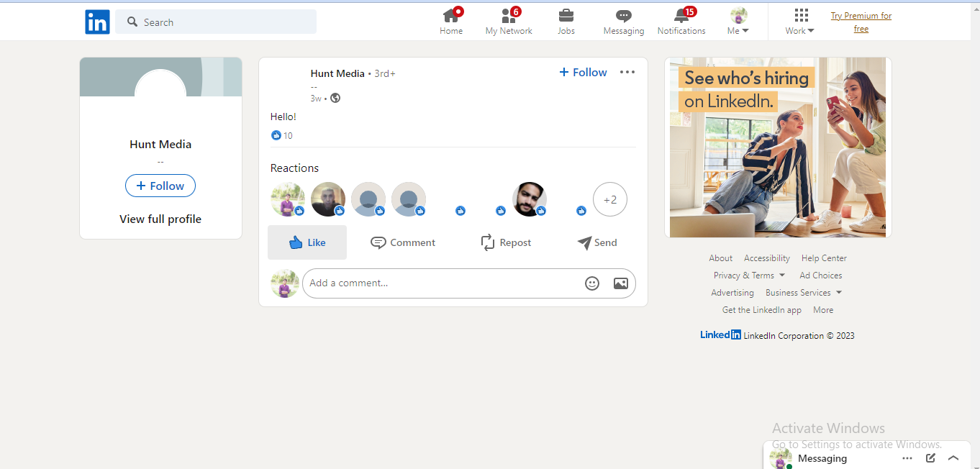Click the LinkedIn Corporation footer logo
Screen dimensions: 980x469
click(x=720, y=334)
